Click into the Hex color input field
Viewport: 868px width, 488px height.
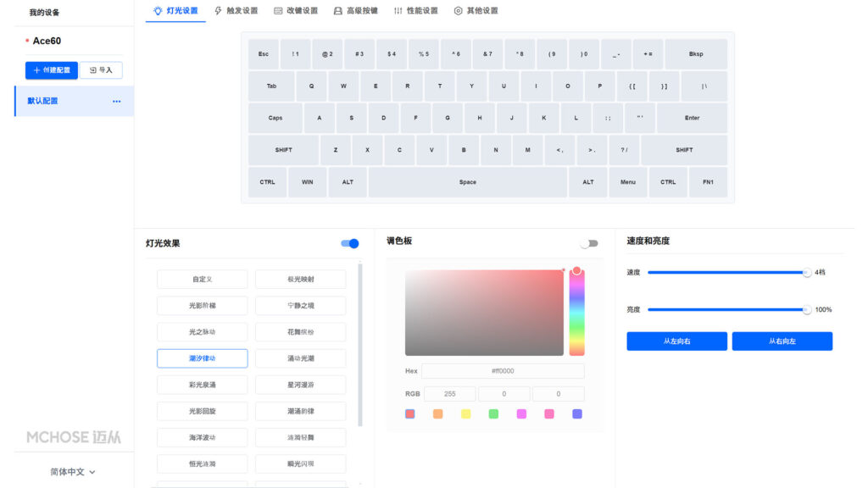(503, 371)
